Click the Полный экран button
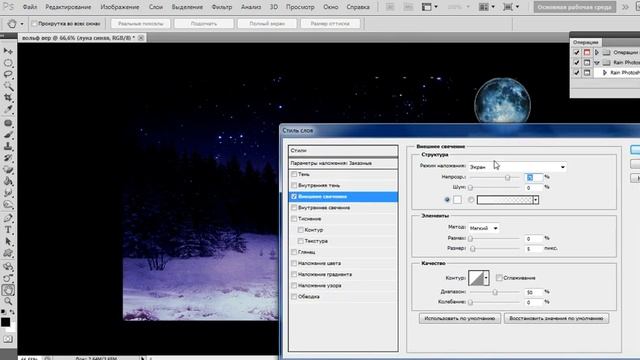 [x=267, y=24]
